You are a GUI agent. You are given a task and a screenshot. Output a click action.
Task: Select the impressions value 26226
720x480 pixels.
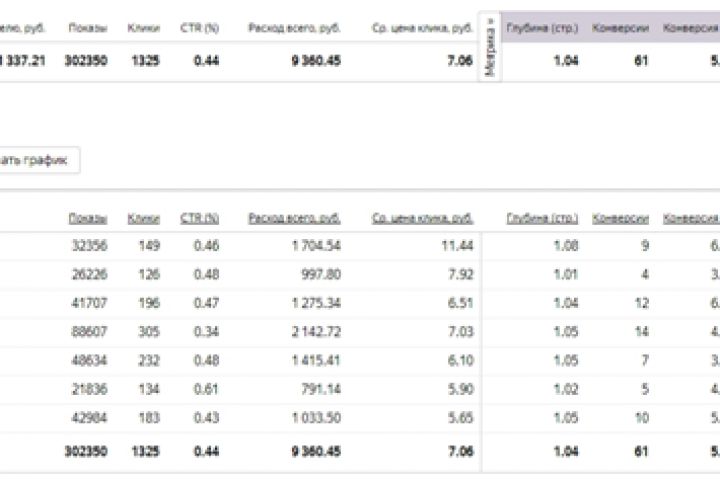click(x=90, y=274)
